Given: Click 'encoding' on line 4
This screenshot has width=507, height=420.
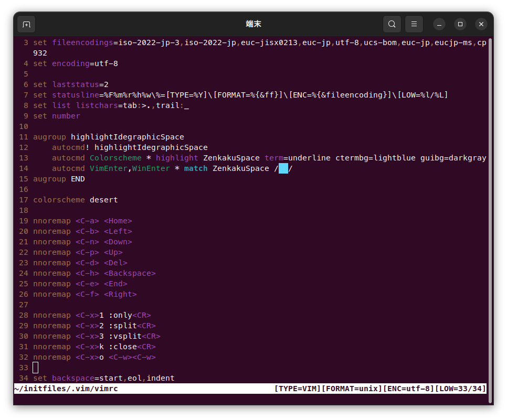Looking at the screenshot, I should tap(71, 63).
